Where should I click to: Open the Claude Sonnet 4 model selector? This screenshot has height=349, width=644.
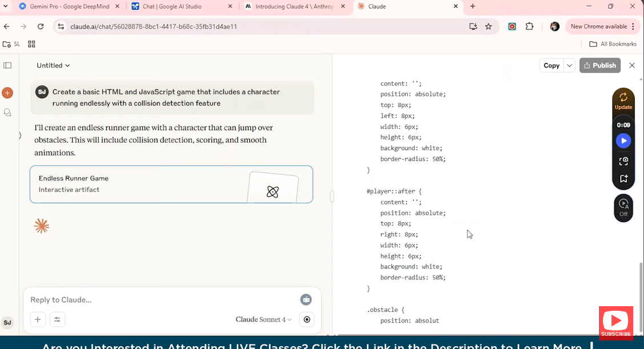click(263, 319)
